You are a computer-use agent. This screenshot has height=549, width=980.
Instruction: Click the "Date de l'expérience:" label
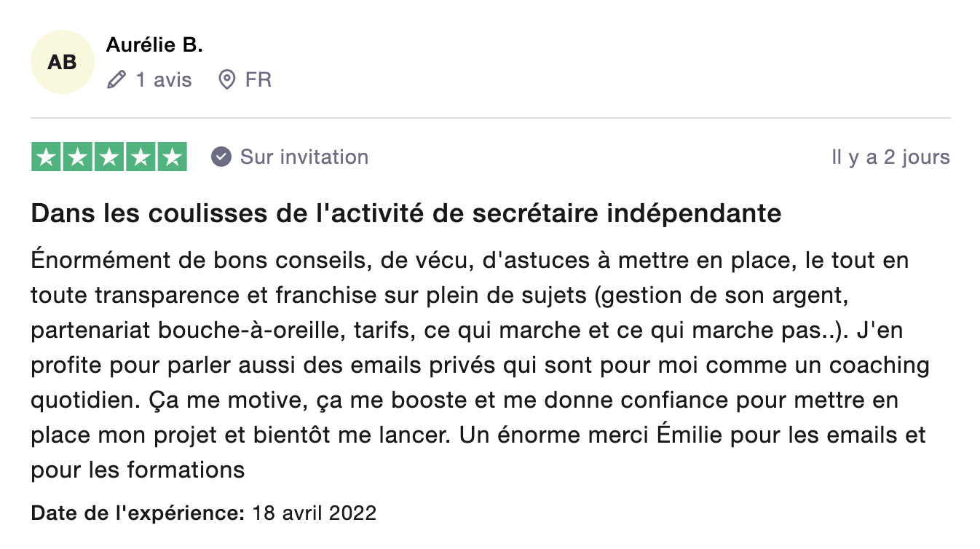click(137, 513)
